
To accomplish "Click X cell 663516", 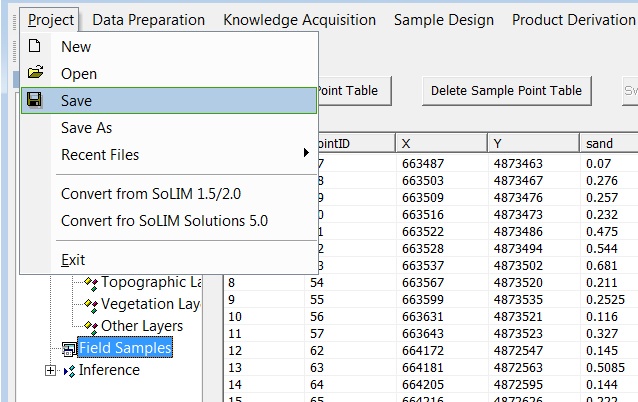I will (441, 214).
